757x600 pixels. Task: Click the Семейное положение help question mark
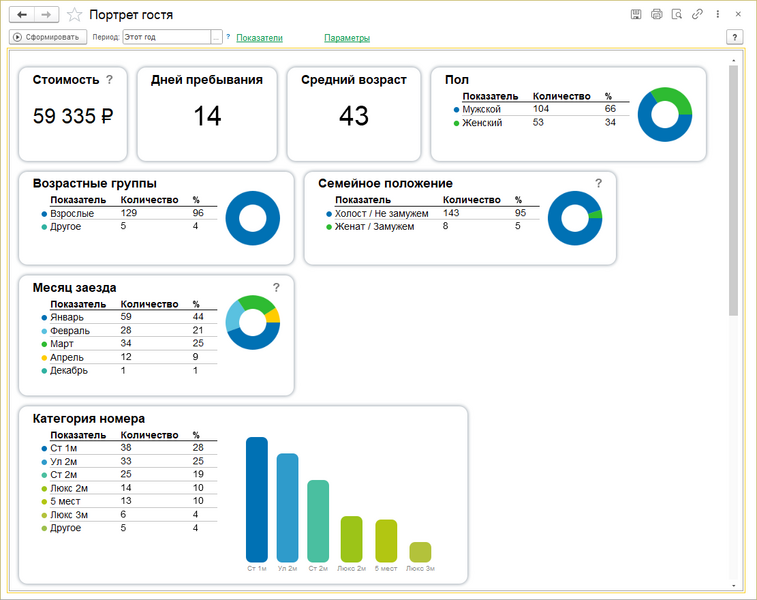599,183
